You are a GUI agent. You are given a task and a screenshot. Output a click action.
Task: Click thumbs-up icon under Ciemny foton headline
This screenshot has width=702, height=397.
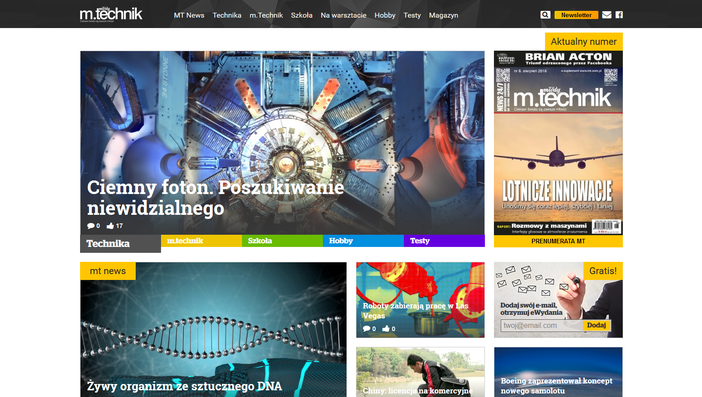point(110,226)
